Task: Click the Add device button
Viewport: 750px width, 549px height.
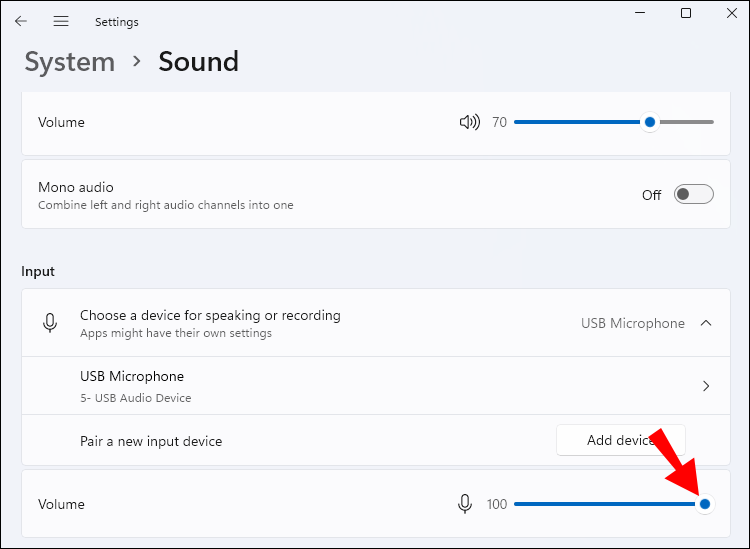Action: click(620, 441)
